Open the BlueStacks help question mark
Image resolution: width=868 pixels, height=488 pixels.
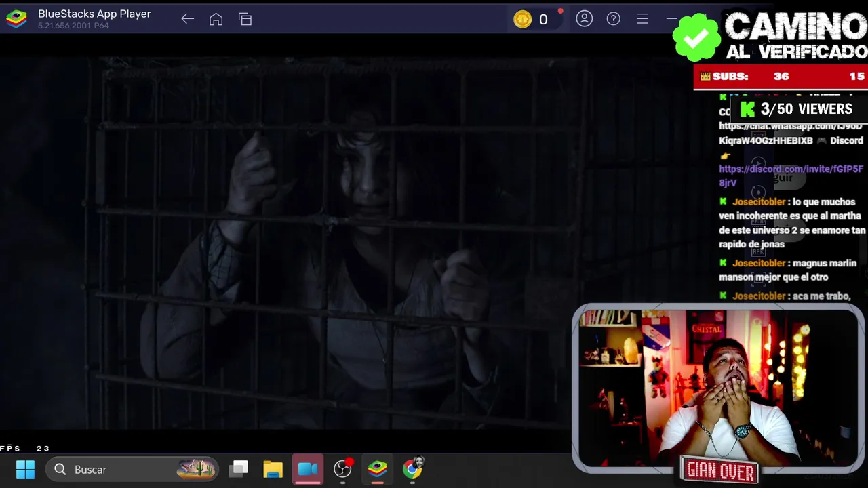click(614, 19)
